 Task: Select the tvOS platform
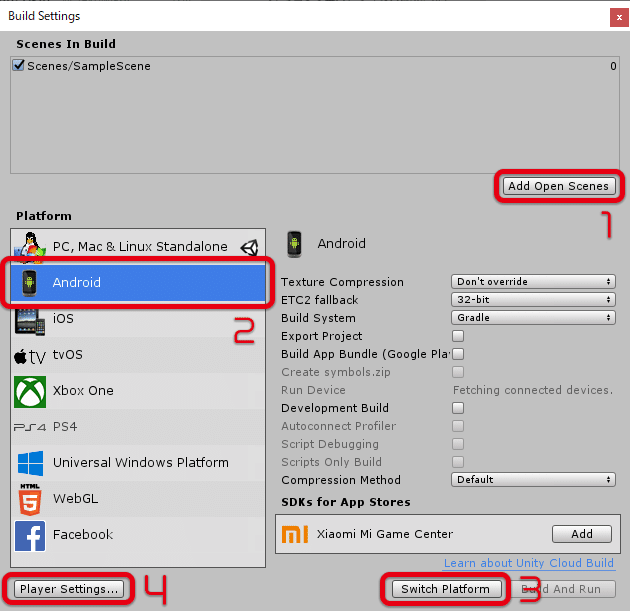pos(138,355)
